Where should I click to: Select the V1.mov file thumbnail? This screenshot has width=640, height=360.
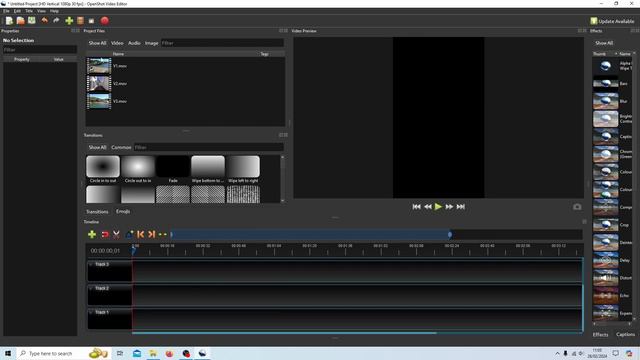click(99, 66)
